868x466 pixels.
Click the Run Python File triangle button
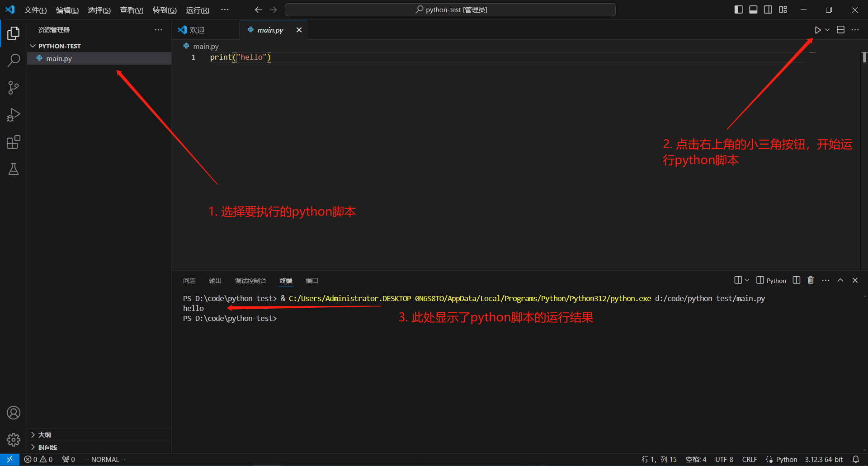click(817, 30)
